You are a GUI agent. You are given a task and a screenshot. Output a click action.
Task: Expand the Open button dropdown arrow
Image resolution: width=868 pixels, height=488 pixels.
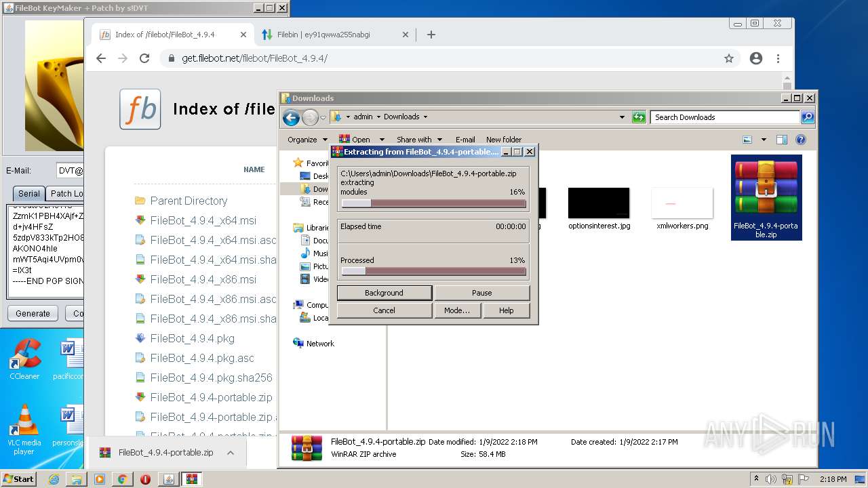pyautogui.click(x=382, y=140)
